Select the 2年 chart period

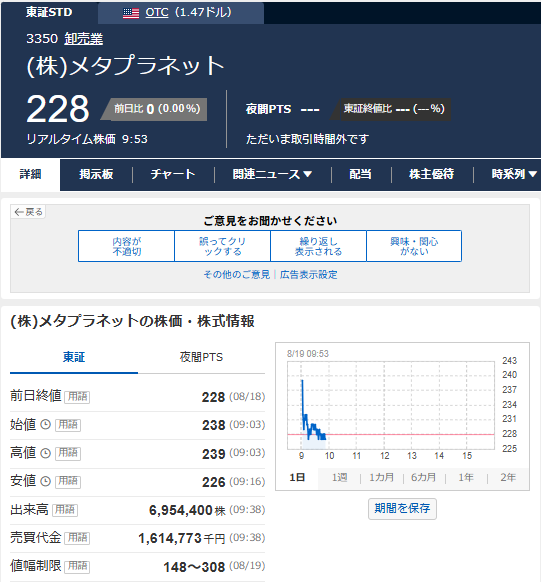(508, 477)
